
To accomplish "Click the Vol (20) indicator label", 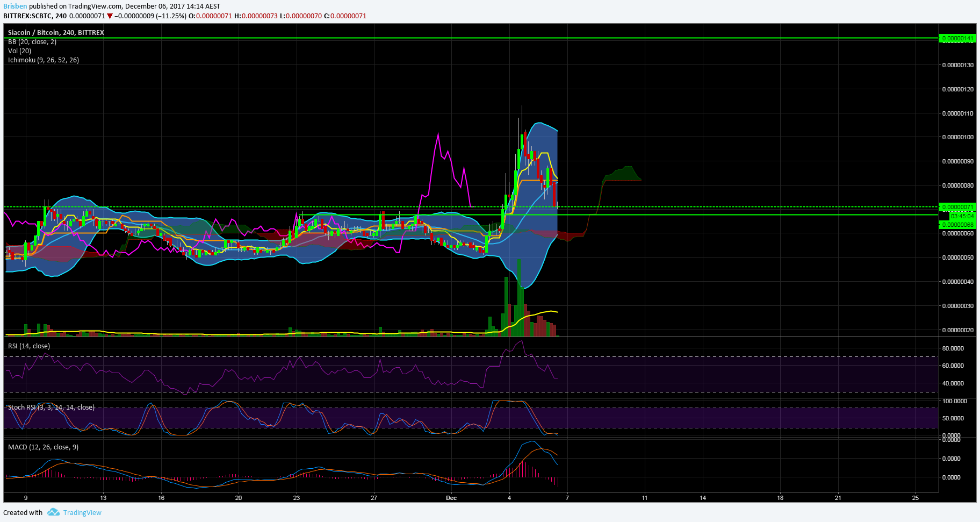I will click(20, 51).
